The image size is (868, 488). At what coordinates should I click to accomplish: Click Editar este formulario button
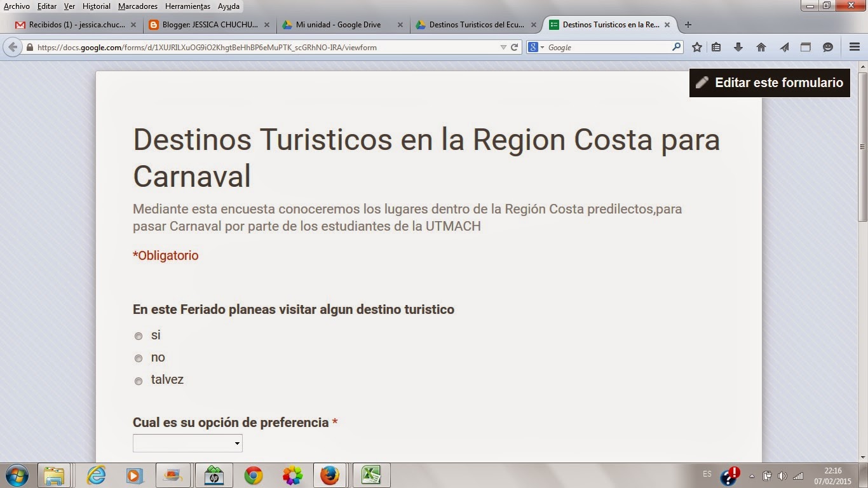tap(770, 83)
